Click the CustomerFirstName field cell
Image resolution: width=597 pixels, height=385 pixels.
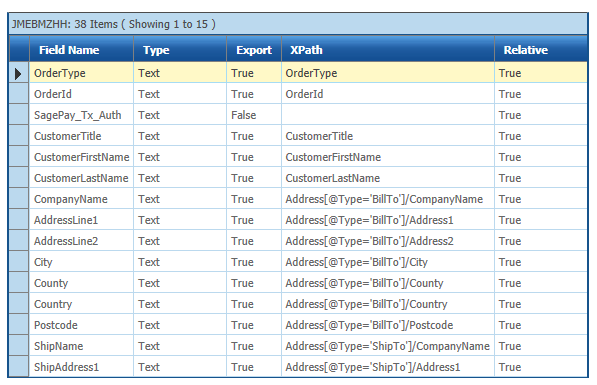pos(81,157)
